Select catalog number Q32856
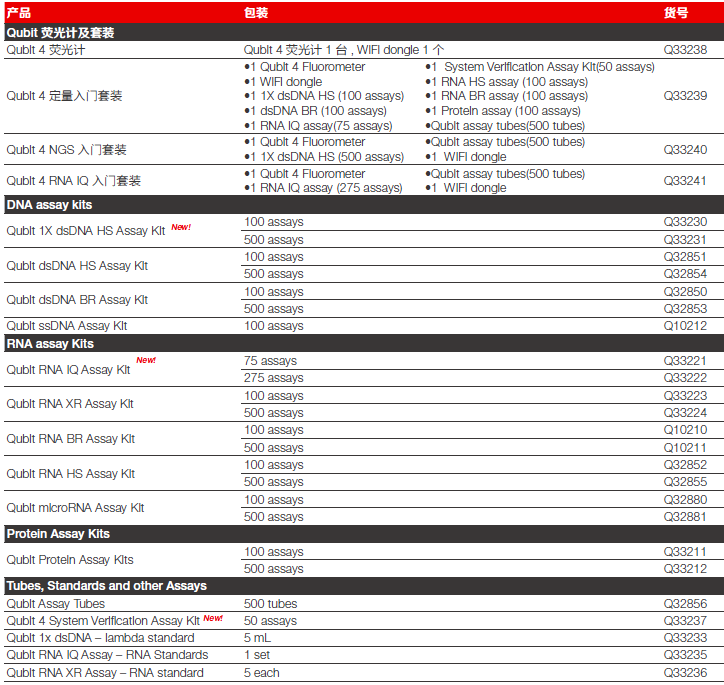The height and width of the screenshot is (685, 724). click(x=685, y=604)
